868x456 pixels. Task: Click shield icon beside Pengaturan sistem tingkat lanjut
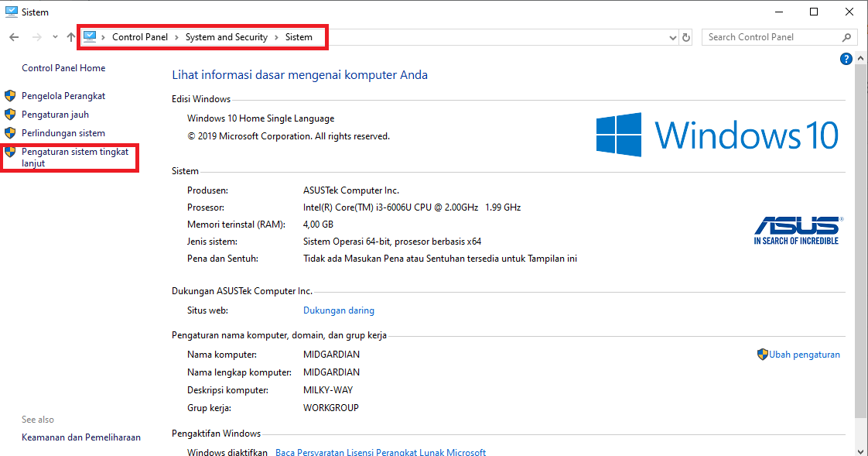point(10,152)
